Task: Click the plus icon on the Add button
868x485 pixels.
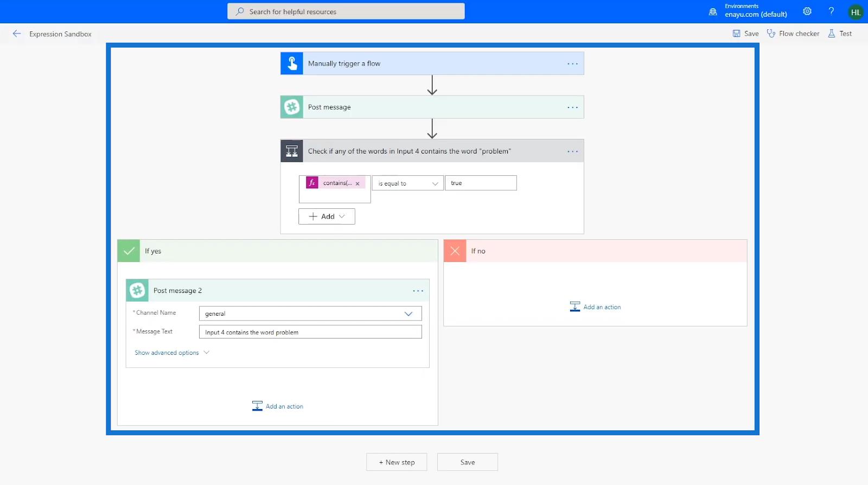Action: (313, 216)
